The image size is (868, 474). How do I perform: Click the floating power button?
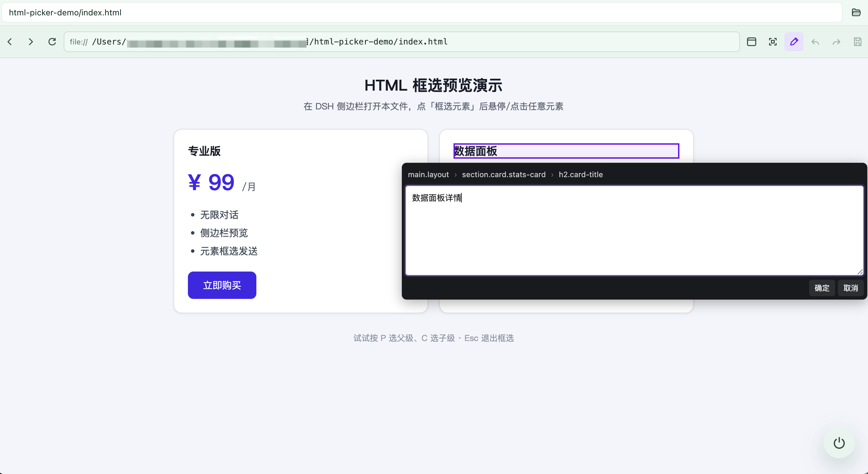[839, 443]
